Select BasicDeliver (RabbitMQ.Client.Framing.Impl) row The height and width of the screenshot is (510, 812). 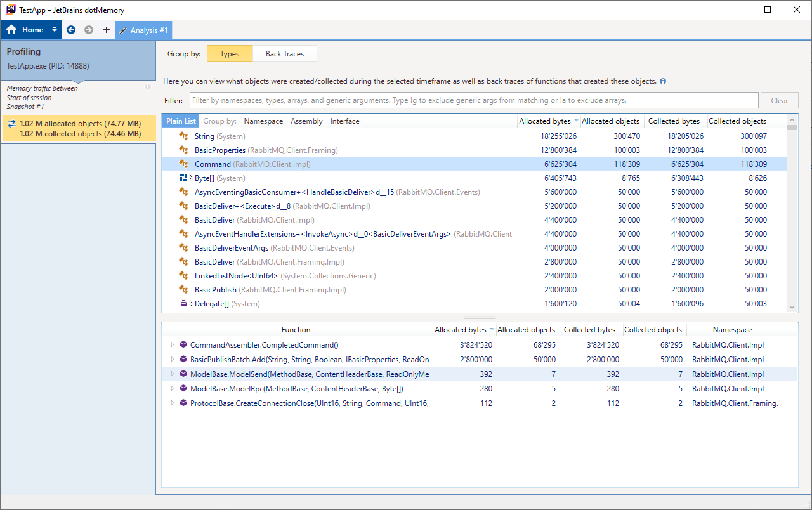pos(474,262)
